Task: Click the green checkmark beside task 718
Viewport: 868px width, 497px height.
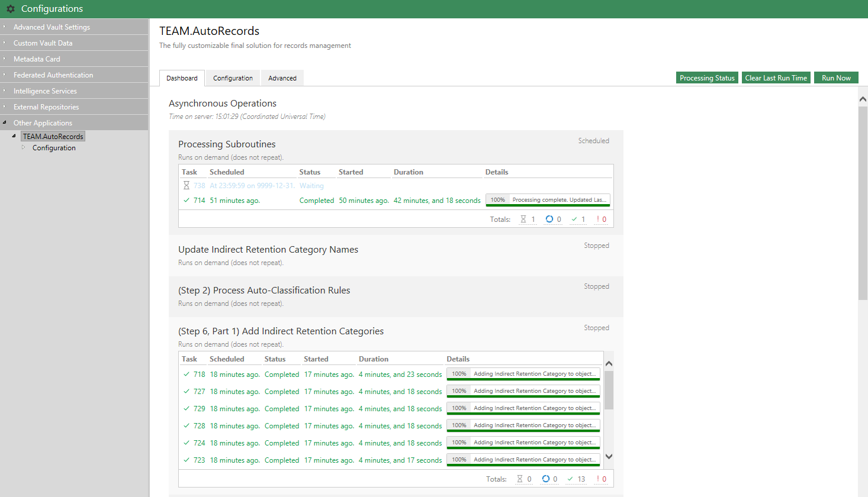Action: pyautogui.click(x=187, y=375)
